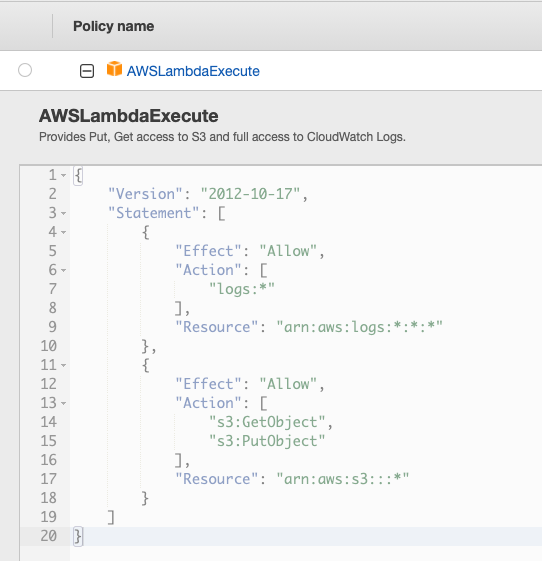The width and height of the screenshot is (542, 561).
Task: Click "Effect" key on line 5
Action: click(x=209, y=251)
